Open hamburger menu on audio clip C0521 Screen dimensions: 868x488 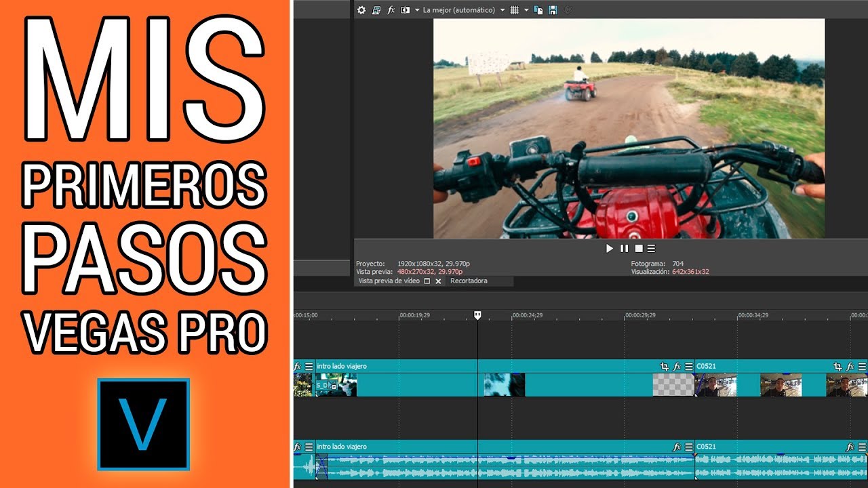click(x=862, y=447)
